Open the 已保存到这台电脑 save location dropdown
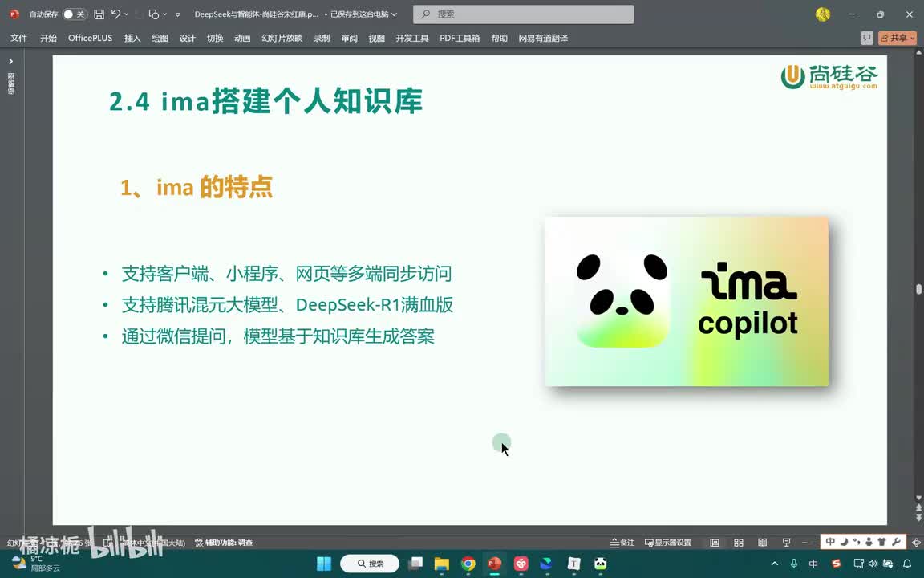 pos(363,14)
